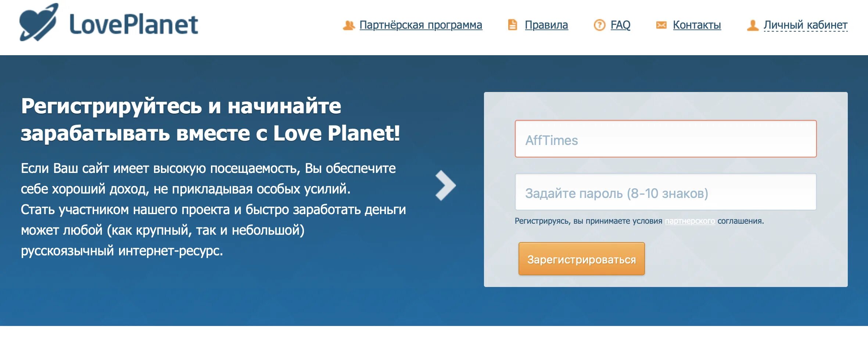Focus the Задайте пароль password field
Screen dimensions: 868x351
[666, 192]
